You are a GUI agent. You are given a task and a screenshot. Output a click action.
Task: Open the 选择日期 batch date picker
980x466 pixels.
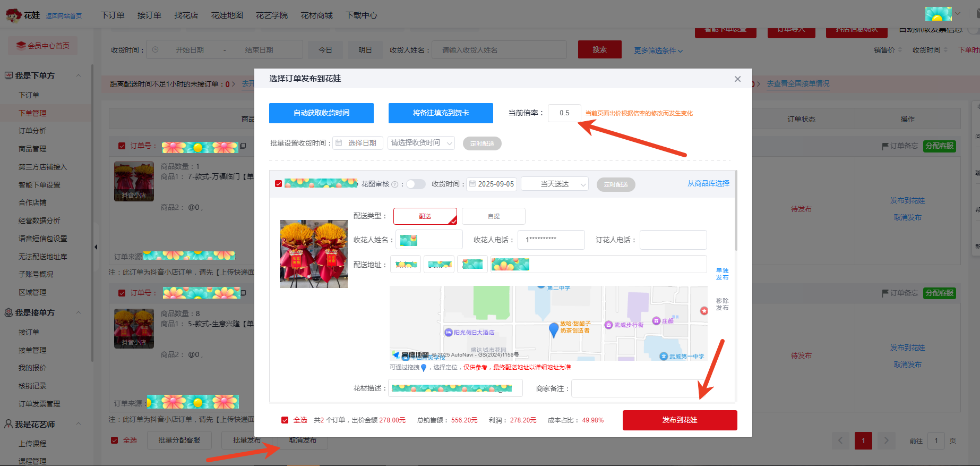click(358, 143)
